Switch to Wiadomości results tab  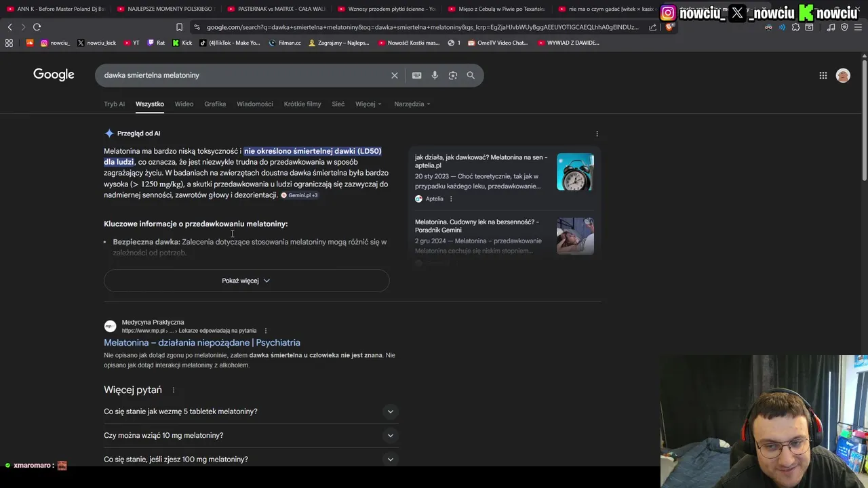pos(255,104)
